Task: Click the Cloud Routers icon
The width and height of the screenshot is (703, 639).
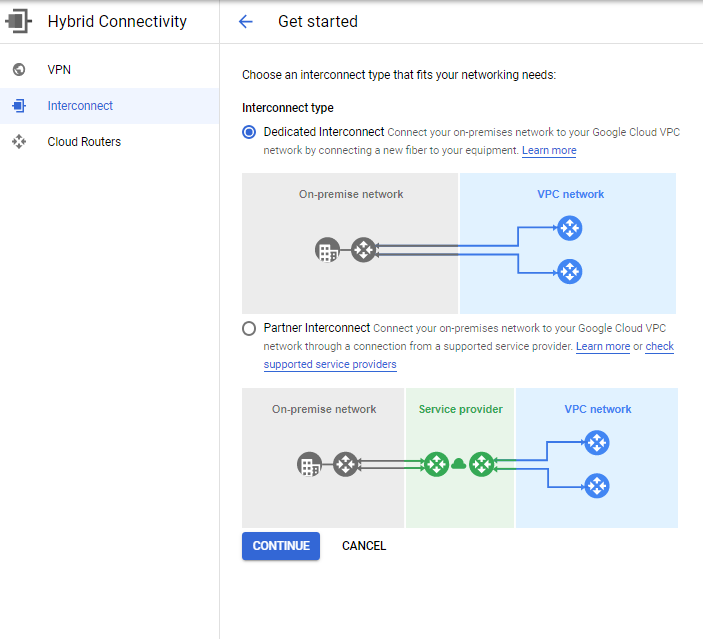Action: coord(18,142)
